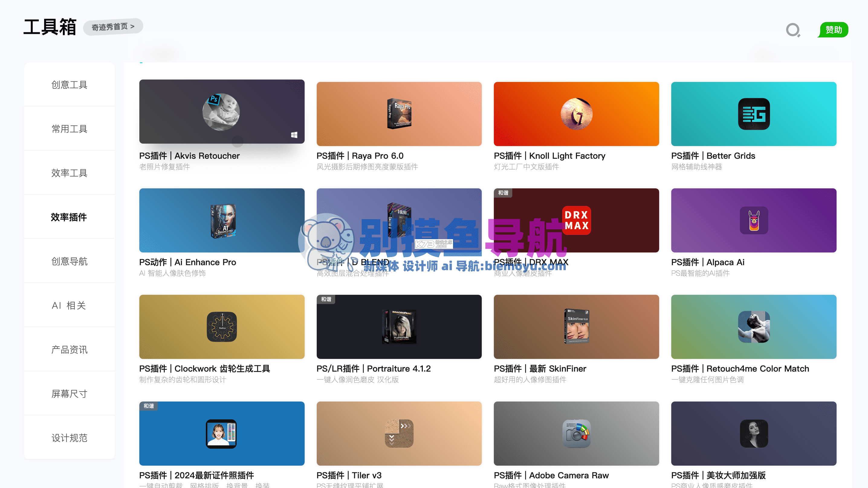The height and width of the screenshot is (488, 868).
Task: Open PS插件 | Clockwork 齿轮生成工具 title
Action: (205, 369)
